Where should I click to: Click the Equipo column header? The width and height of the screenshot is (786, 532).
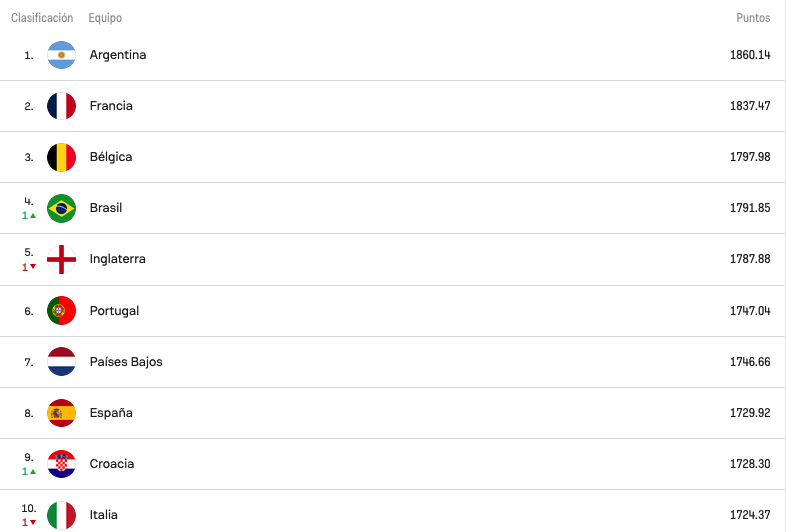(105, 18)
